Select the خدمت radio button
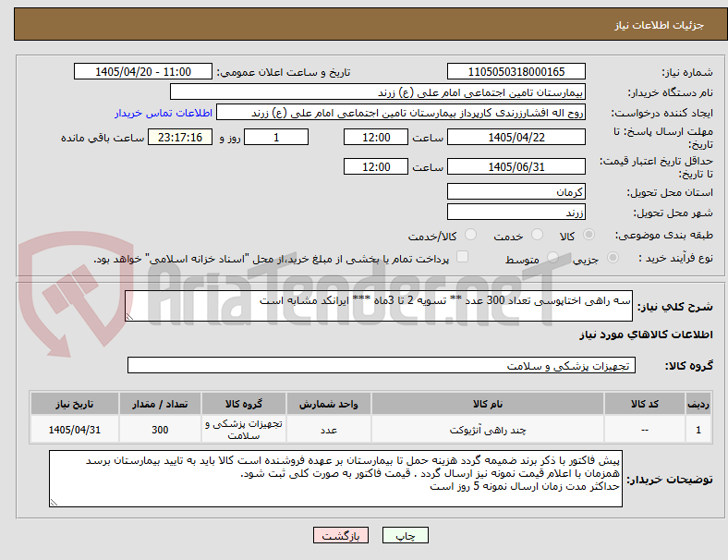Viewport: 728px width, 560px height. click(x=537, y=235)
